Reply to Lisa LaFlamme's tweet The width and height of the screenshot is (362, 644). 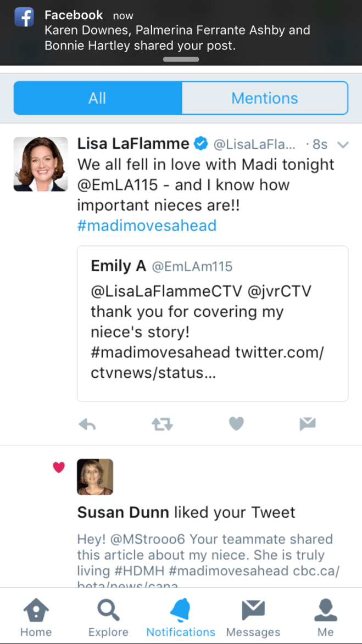coord(88,423)
